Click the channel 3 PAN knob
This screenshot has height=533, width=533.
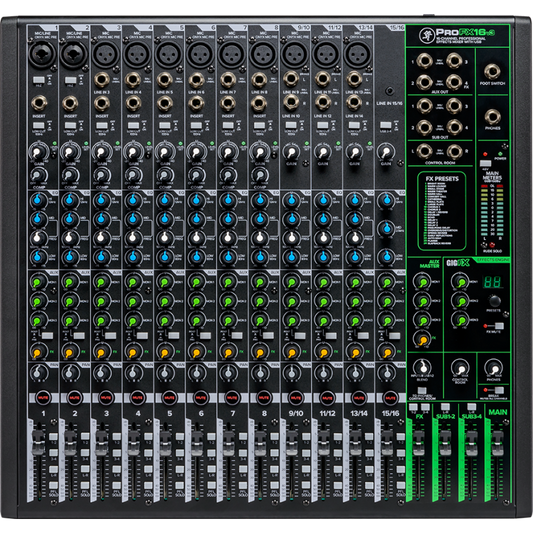(101, 373)
